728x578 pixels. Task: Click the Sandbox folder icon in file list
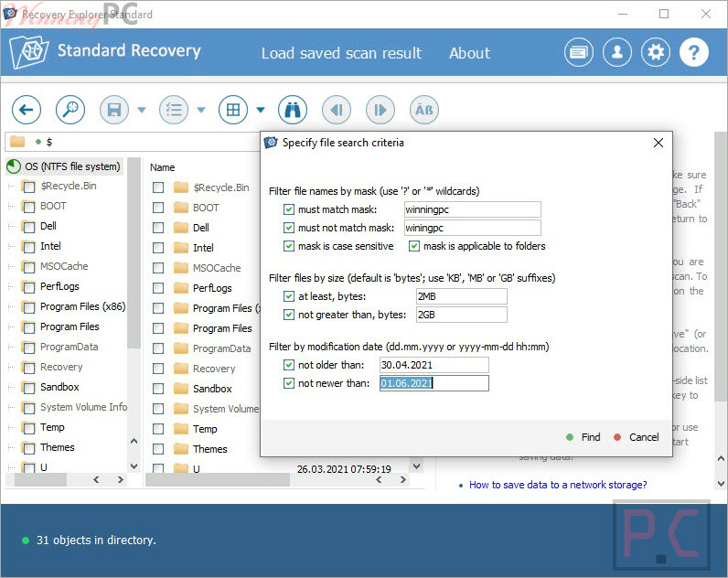[x=180, y=389]
